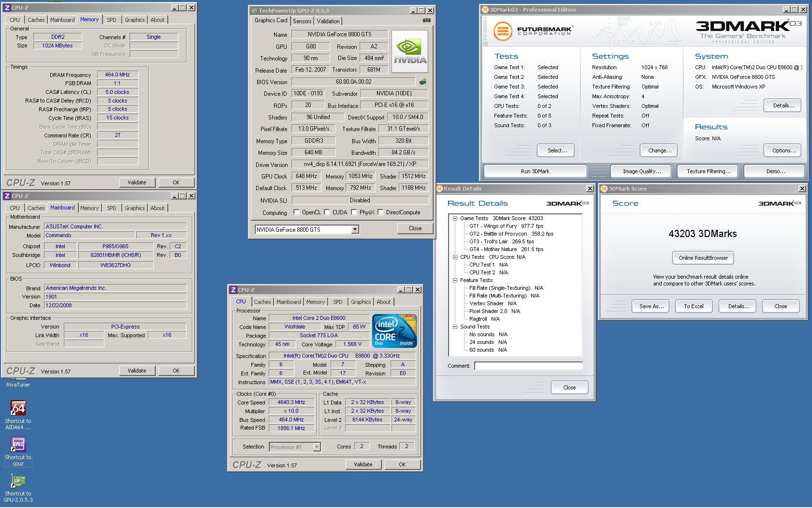Click the BIOS Version 60.80.0A.00.02 field
The width and height of the screenshot is (812, 508).
[x=353, y=82]
